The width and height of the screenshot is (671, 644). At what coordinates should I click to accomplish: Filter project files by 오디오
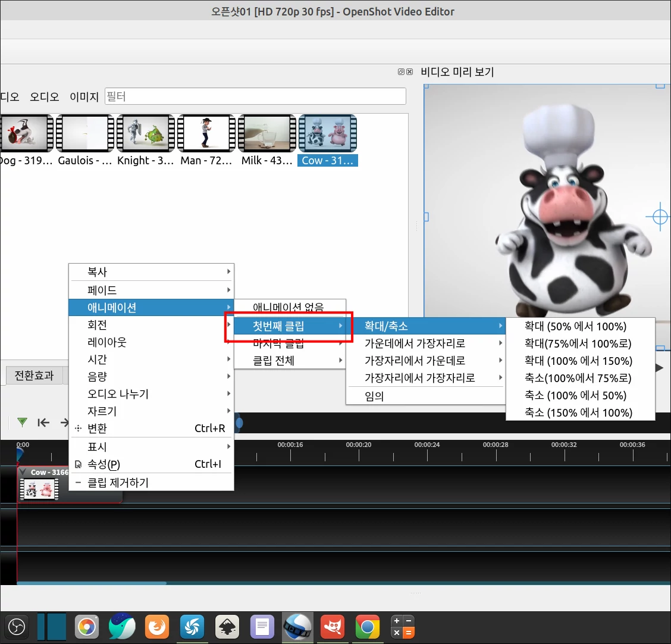tap(45, 97)
